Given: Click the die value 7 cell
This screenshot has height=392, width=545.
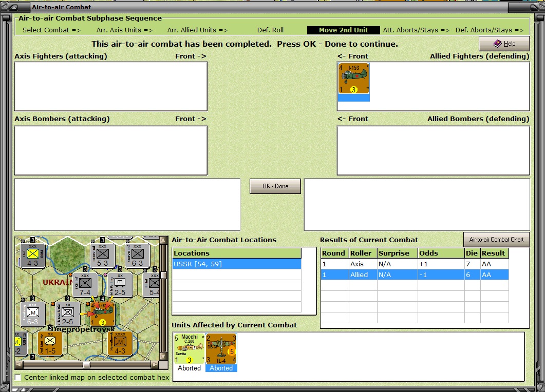Looking at the screenshot, I should click(x=473, y=264).
